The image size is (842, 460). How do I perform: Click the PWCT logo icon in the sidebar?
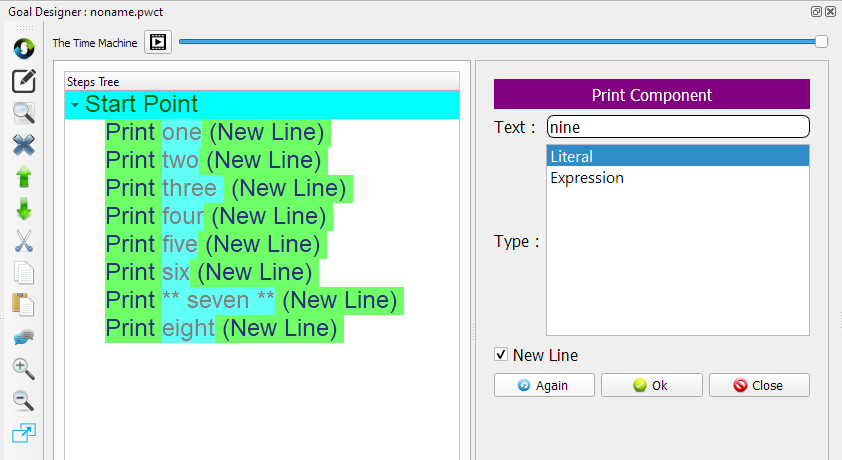coord(24,47)
